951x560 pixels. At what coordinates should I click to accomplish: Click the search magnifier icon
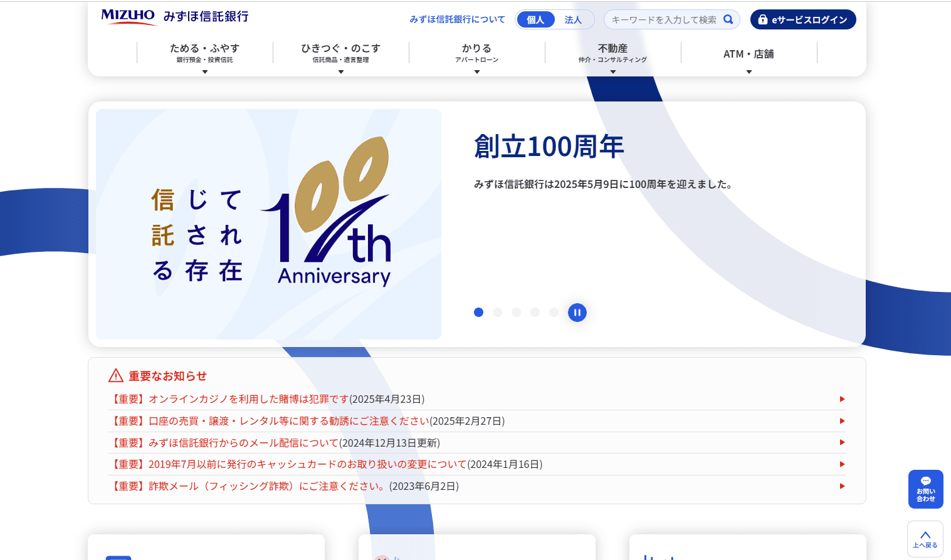click(x=728, y=19)
